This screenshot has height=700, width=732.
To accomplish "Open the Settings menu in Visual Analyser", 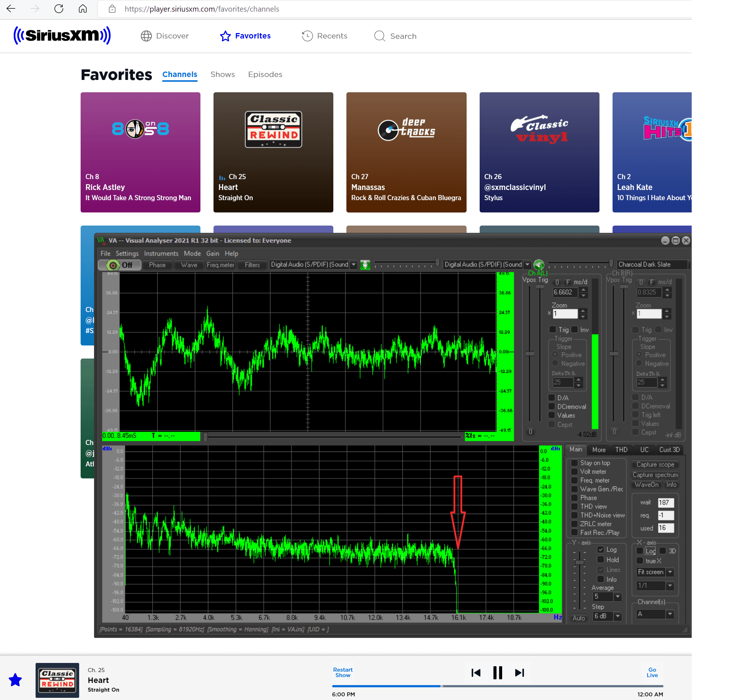I will tap(127, 253).
